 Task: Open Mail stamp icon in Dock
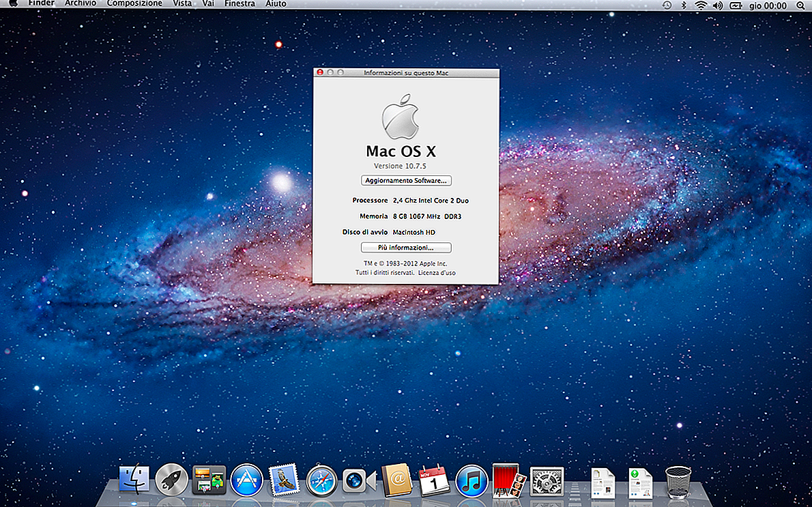coord(284,480)
